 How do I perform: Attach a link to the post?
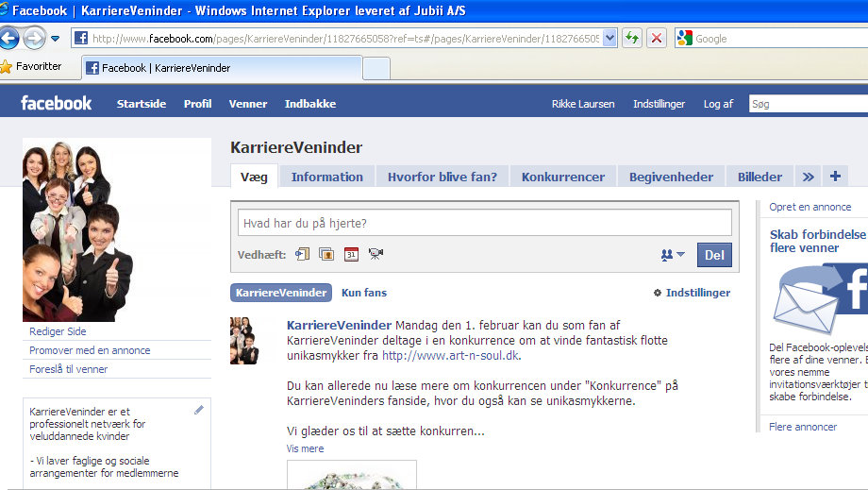[303, 254]
